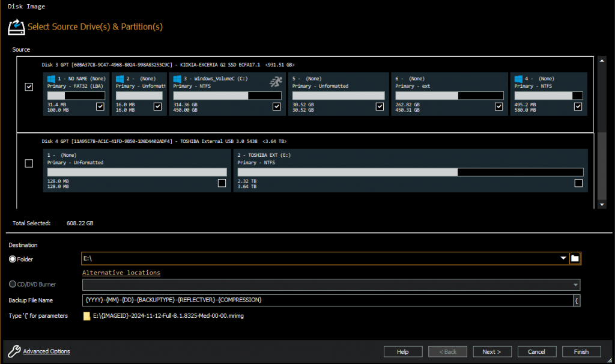Click the '5 - (None)' partition label
The height and width of the screenshot is (364, 615).
[x=307, y=79]
